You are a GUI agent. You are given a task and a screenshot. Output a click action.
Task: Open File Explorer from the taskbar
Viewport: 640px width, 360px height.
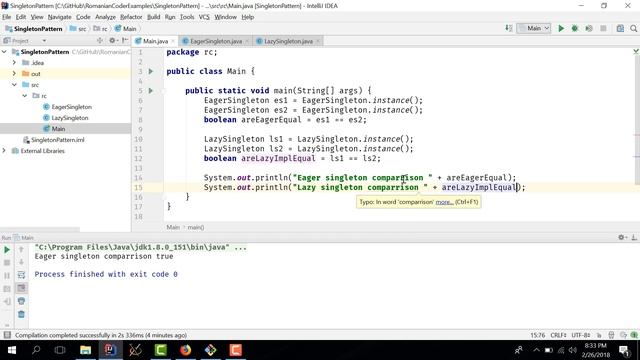click(85, 350)
